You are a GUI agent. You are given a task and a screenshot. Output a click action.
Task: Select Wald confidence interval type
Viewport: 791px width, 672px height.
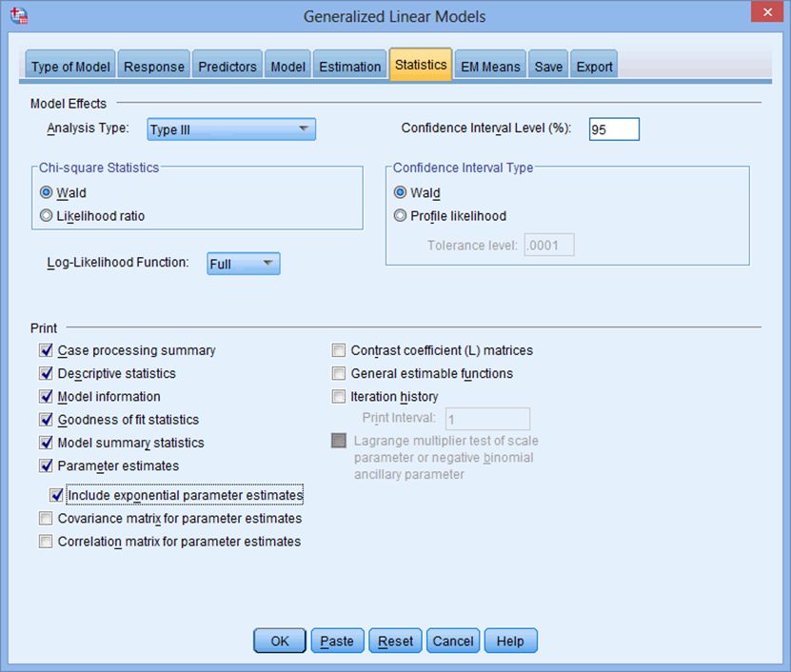[400, 192]
